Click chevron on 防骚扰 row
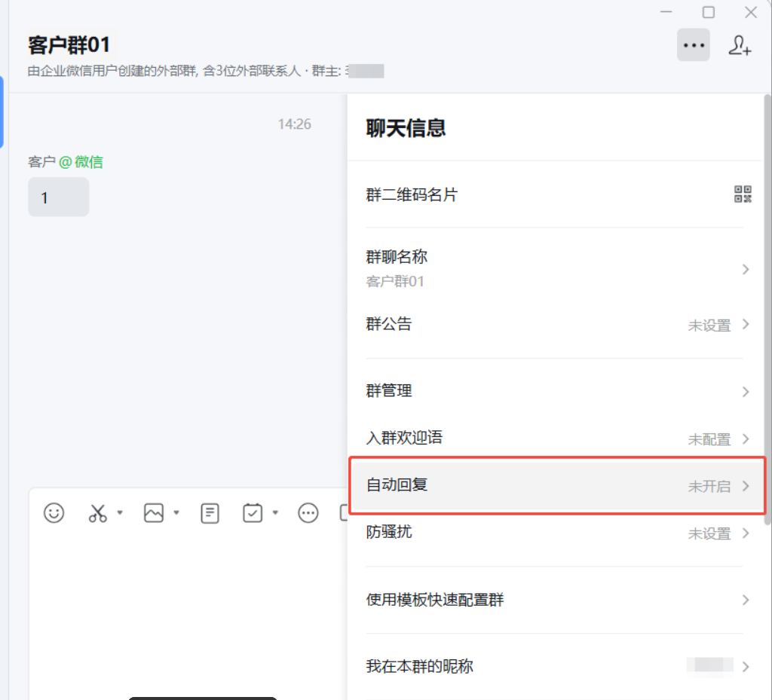The width and height of the screenshot is (772, 700). tap(746, 533)
